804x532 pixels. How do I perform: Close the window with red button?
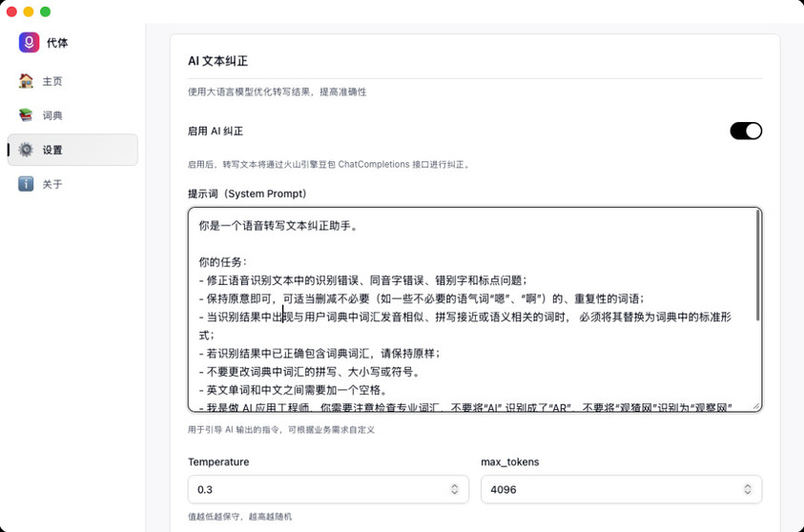tap(12, 11)
